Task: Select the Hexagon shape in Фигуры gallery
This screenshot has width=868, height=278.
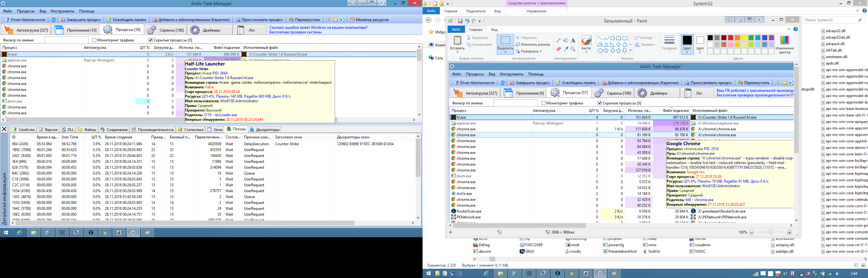Action: click(x=600, y=51)
